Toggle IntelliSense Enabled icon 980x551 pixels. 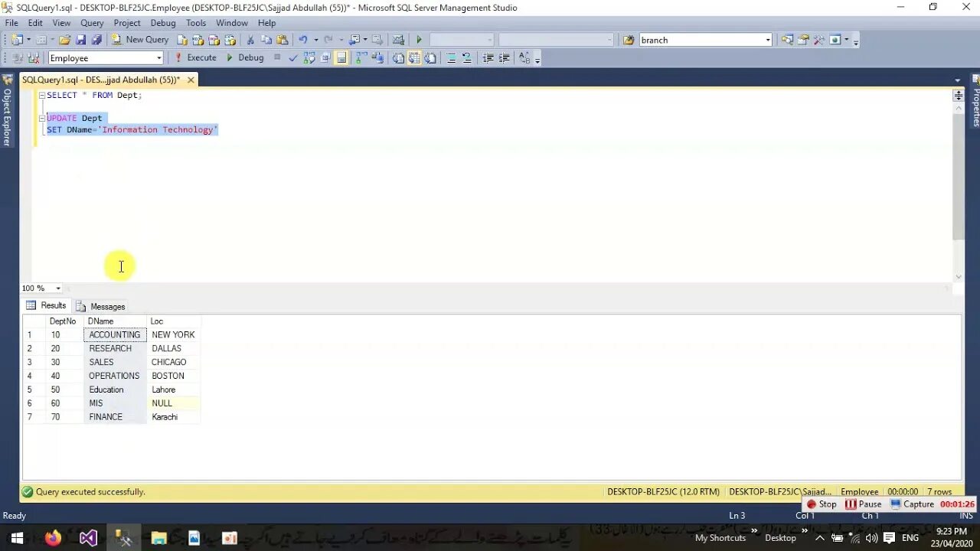(341, 58)
